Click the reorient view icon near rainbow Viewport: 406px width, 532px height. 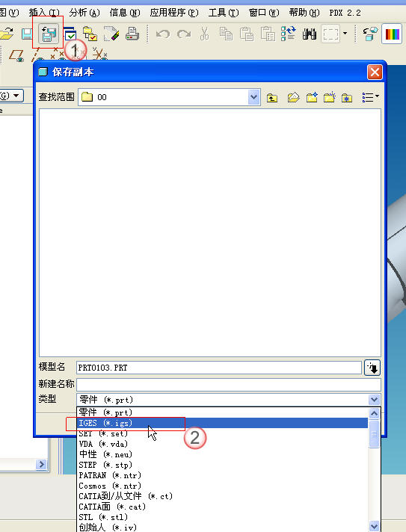point(370,34)
